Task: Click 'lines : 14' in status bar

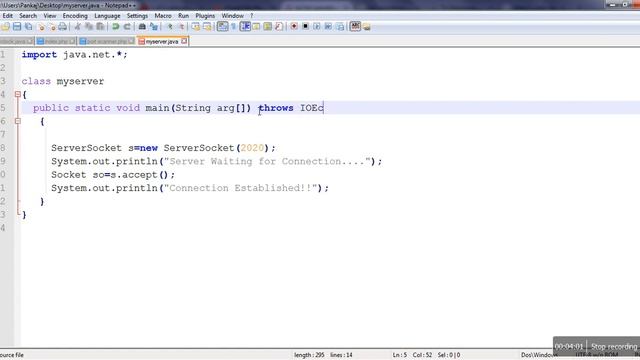Action: [341, 355]
